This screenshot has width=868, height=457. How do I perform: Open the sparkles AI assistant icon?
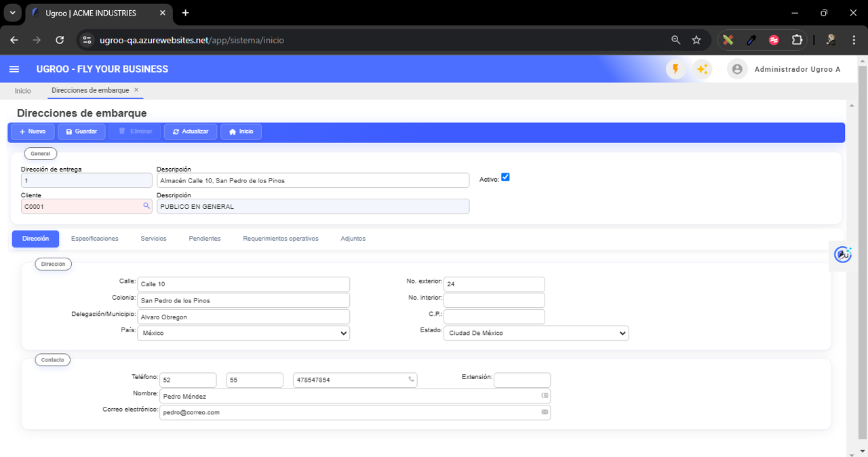tap(702, 69)
